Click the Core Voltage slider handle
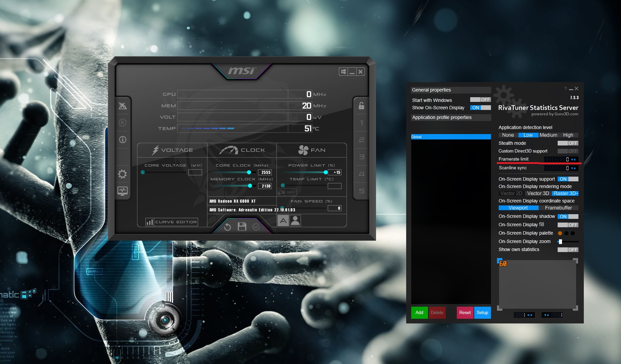Viewport: 621px width, 364px height. click(x=143, y=172)
